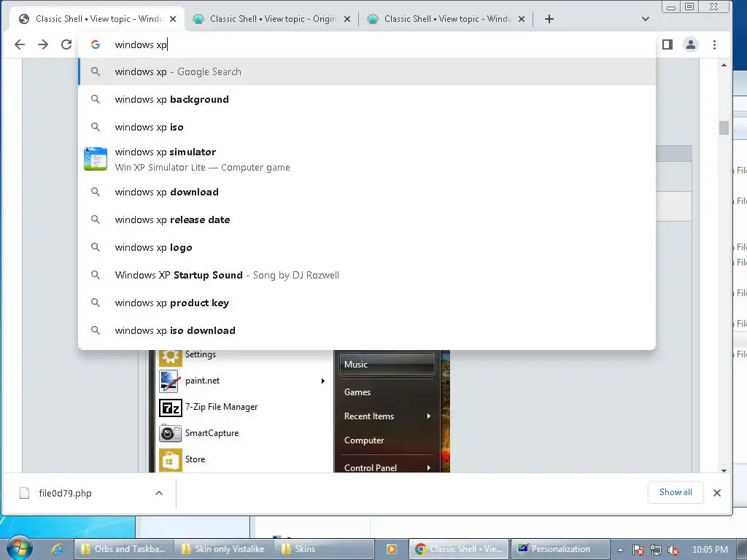Click the media player taskbar icon
This screenshot has height=560, width=747.
(392, 549)
